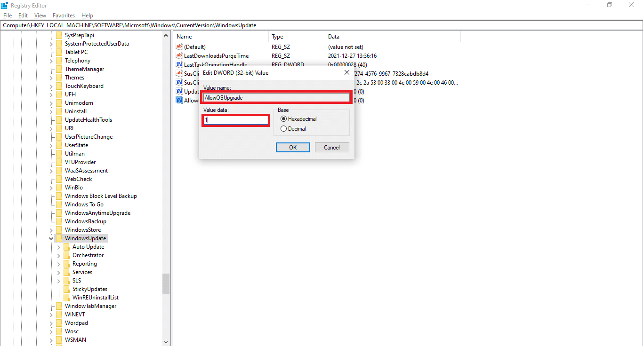
Task: Click the (Default) string value icon
Action: pyautogui.click(x=179, y=47)
